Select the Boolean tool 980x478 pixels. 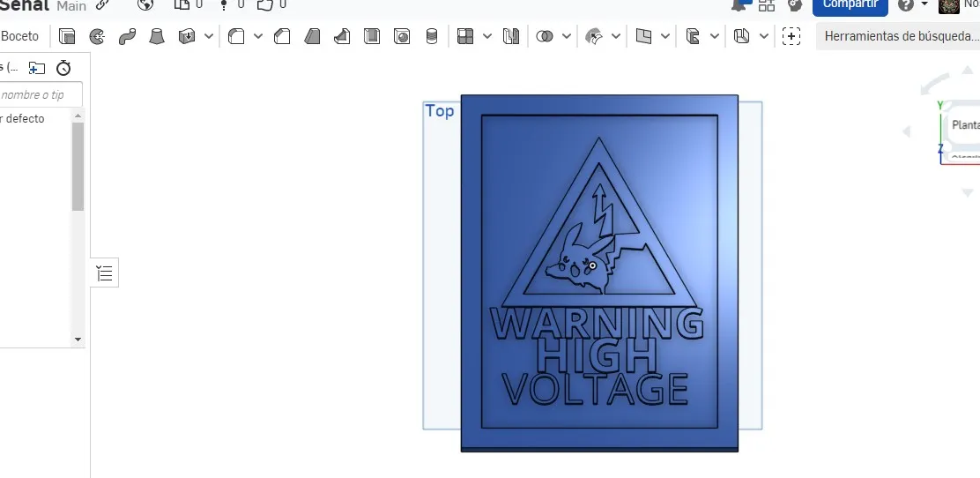545,36
